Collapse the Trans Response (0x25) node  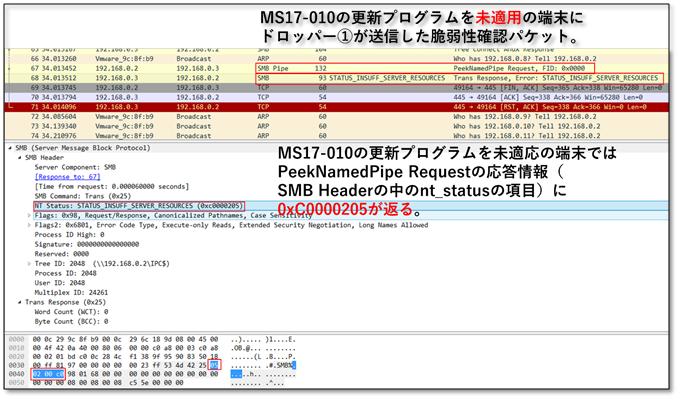(20, 302)
